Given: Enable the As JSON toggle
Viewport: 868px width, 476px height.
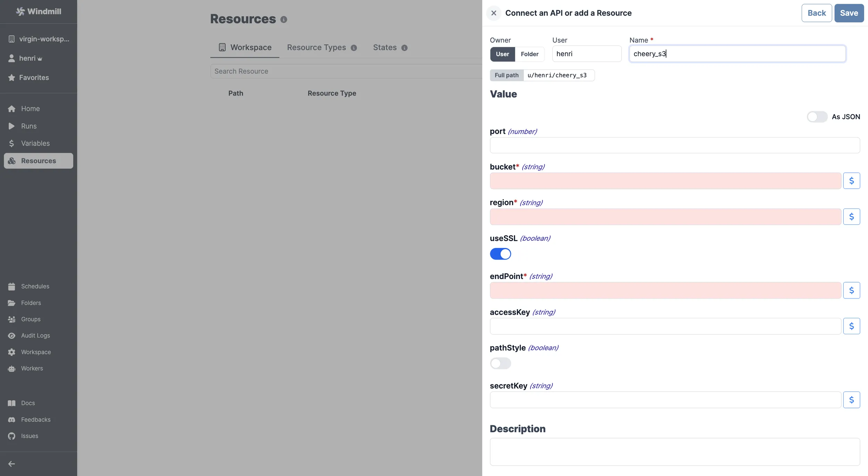Looking at the screenshot, I should (816, 116).
